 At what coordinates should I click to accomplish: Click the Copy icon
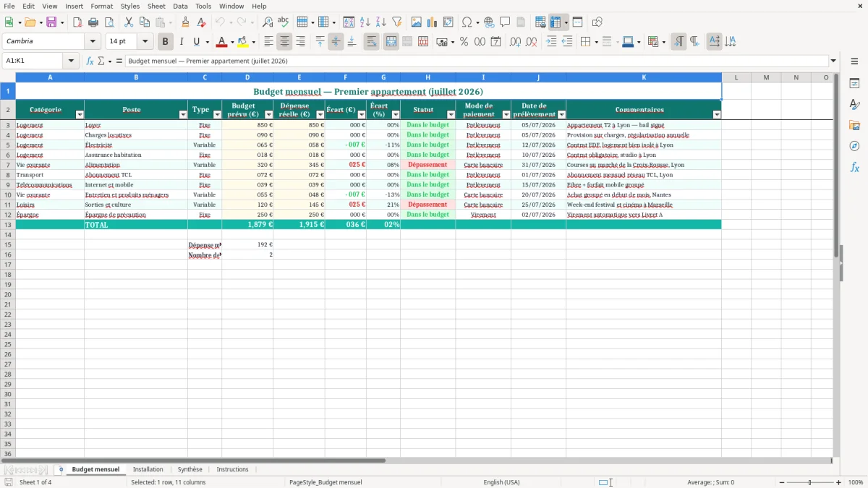click(145, 22)
